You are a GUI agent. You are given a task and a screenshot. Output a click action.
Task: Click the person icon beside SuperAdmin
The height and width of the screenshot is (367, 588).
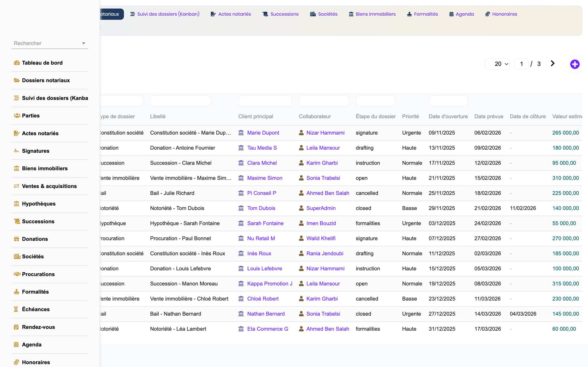(301, 208)
